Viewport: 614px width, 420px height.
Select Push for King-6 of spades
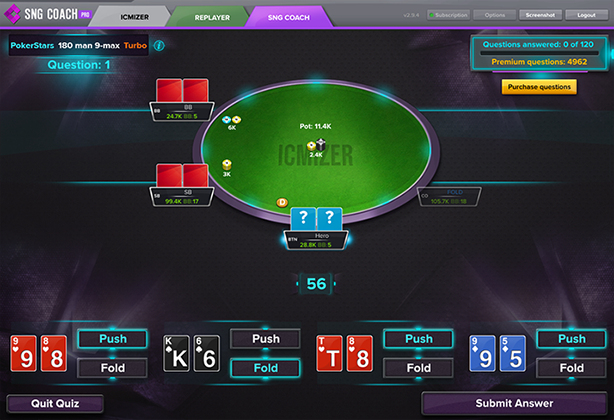[x=265, y=339]
